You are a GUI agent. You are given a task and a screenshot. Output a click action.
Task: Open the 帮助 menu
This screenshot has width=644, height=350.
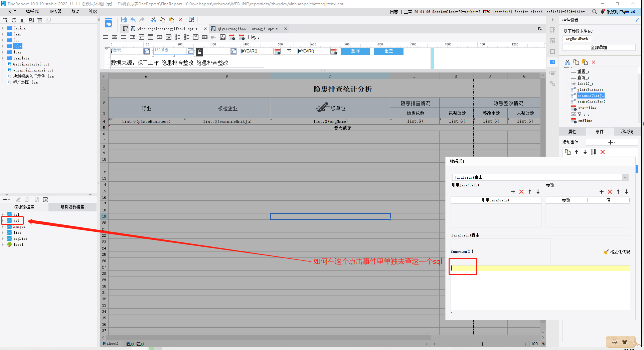coord(75,11)
